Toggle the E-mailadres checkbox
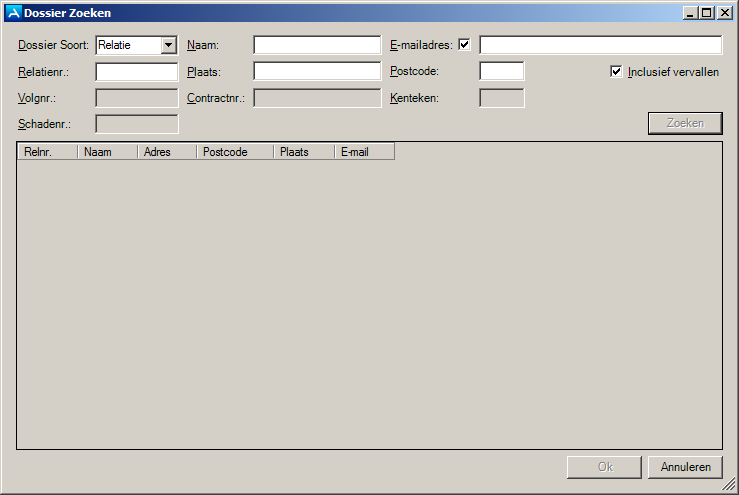Image resolution: width=739 pixels, height=495 pixels. click(464, 45)
